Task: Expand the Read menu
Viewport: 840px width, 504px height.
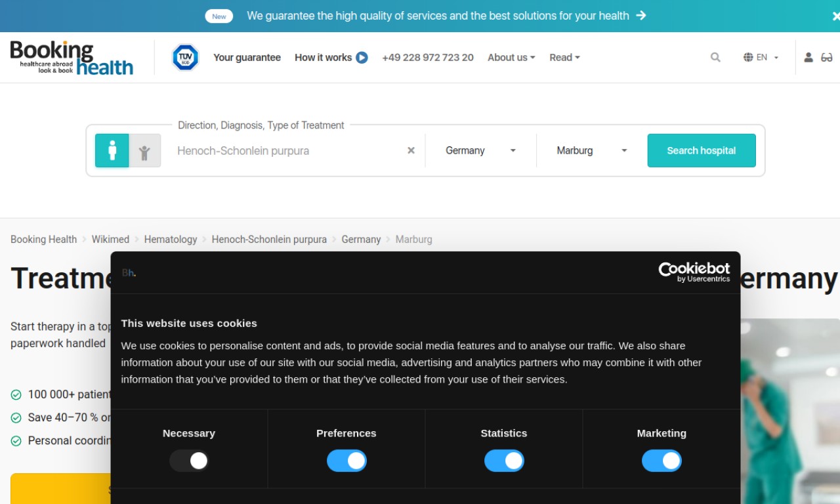Action: tap(564, 58)
